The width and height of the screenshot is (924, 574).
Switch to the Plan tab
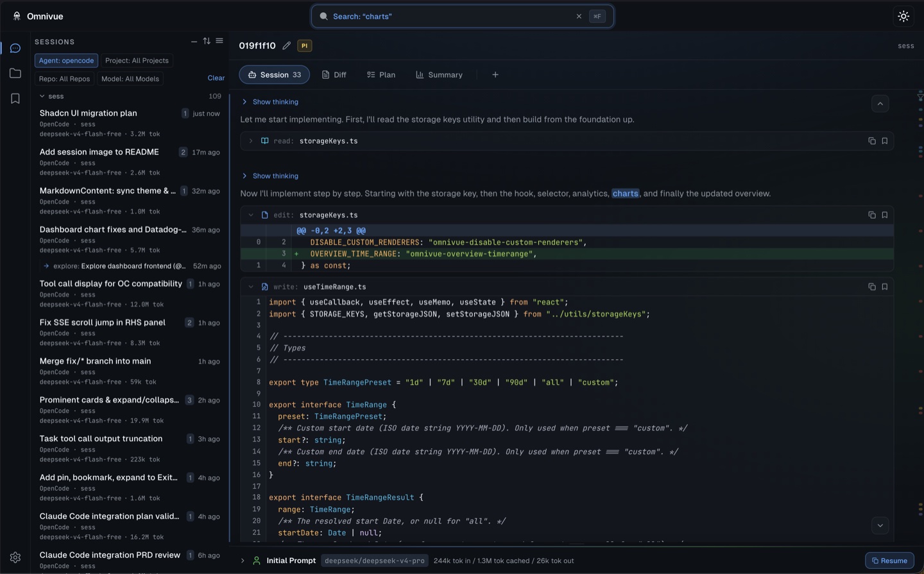(x=381, y=74)
